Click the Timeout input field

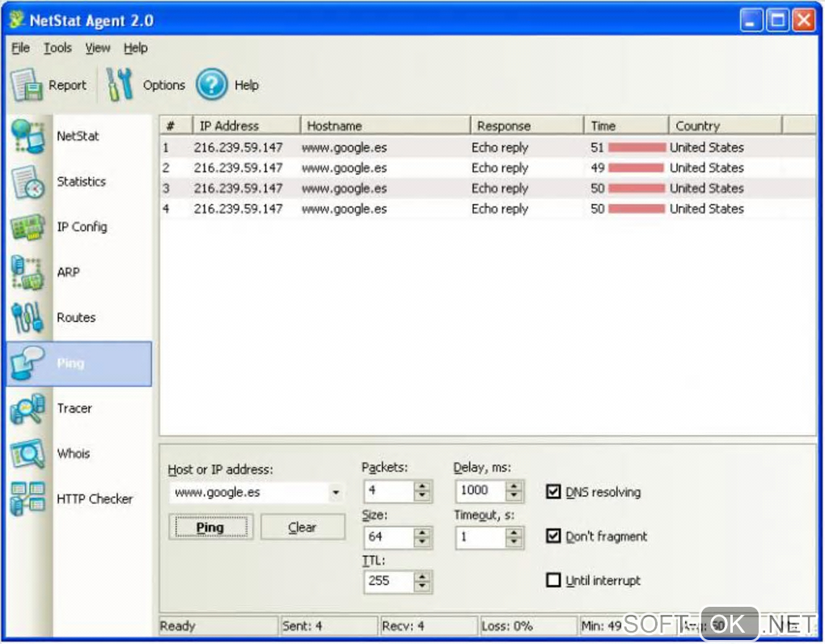point(481,537)
